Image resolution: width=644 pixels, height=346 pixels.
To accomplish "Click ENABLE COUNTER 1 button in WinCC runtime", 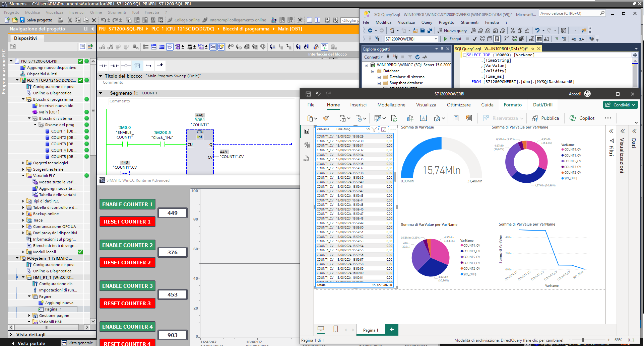I will click(x=127, y=204).
